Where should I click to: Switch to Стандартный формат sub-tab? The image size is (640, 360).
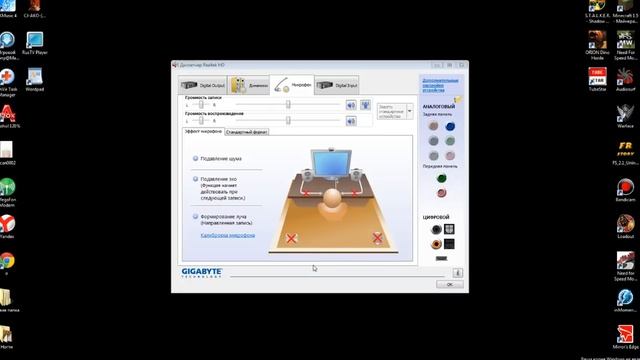coord(247,132)
